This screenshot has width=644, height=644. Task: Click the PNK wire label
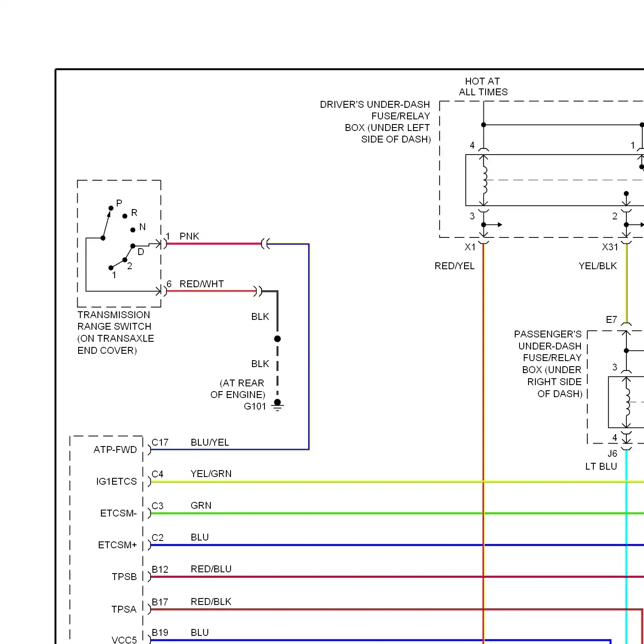(189, 236)
